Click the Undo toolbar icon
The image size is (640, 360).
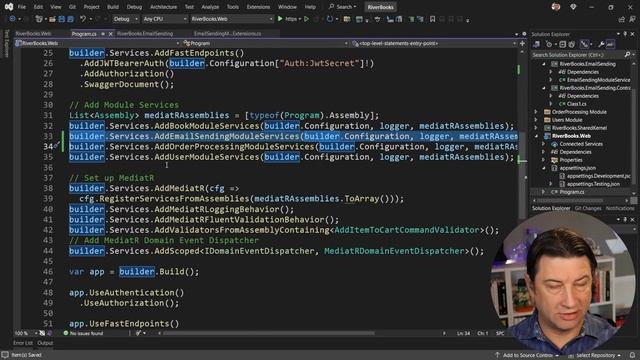tap(83, 19)
